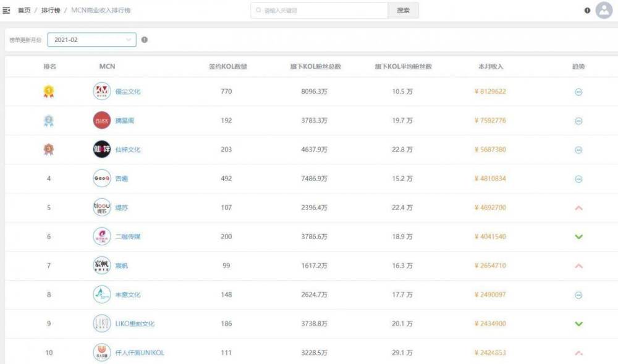Click the info icon beside month selector
Screen dimensions: 618x364
click(x=144, y=40)
